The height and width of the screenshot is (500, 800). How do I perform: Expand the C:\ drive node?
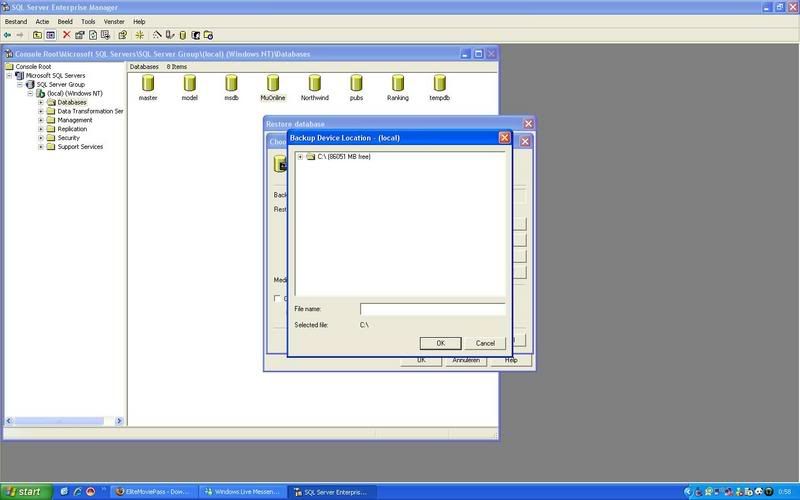pos(300,157)
